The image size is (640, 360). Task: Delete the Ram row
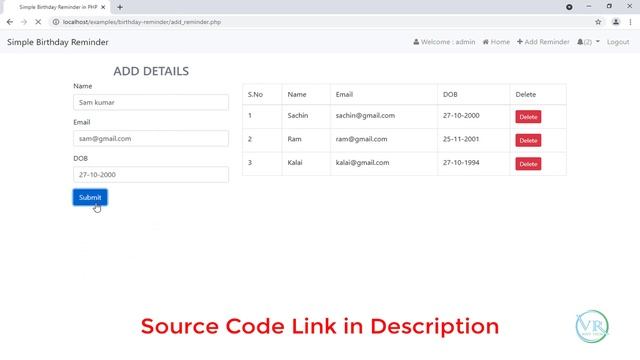click(x=528, y=140)
